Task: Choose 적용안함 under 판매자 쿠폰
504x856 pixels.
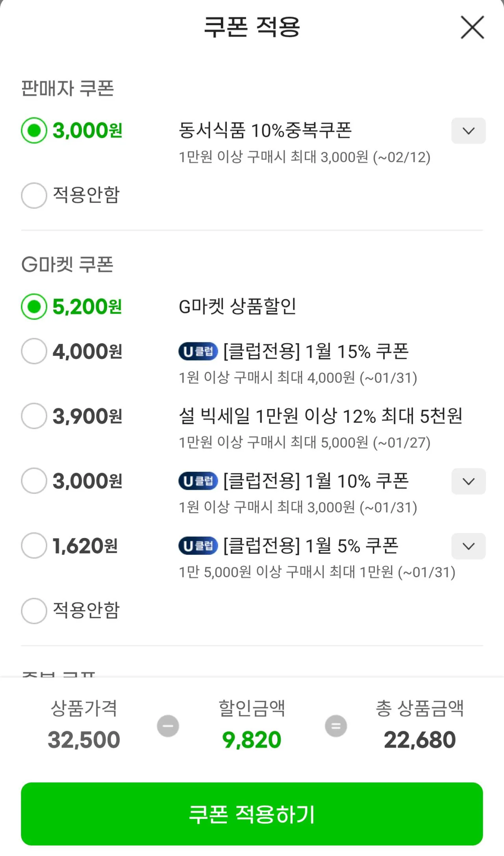Action: [x=34, y=195]
